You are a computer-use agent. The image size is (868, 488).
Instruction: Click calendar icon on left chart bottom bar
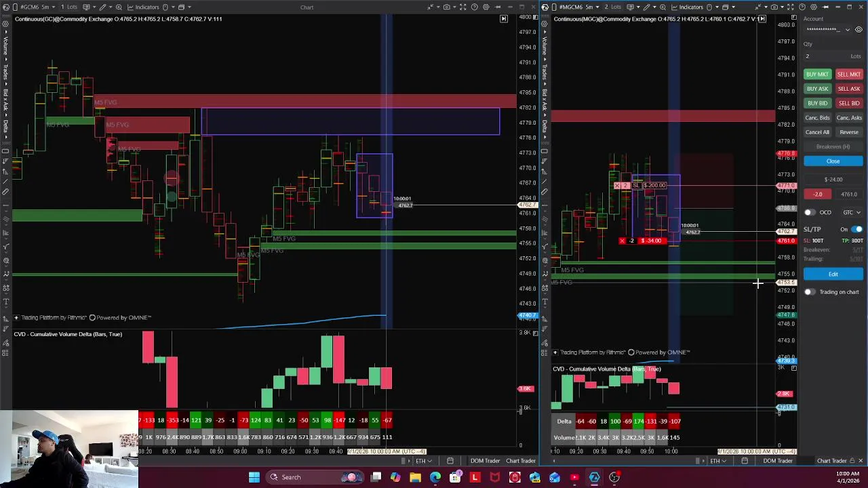click(450, 461)
